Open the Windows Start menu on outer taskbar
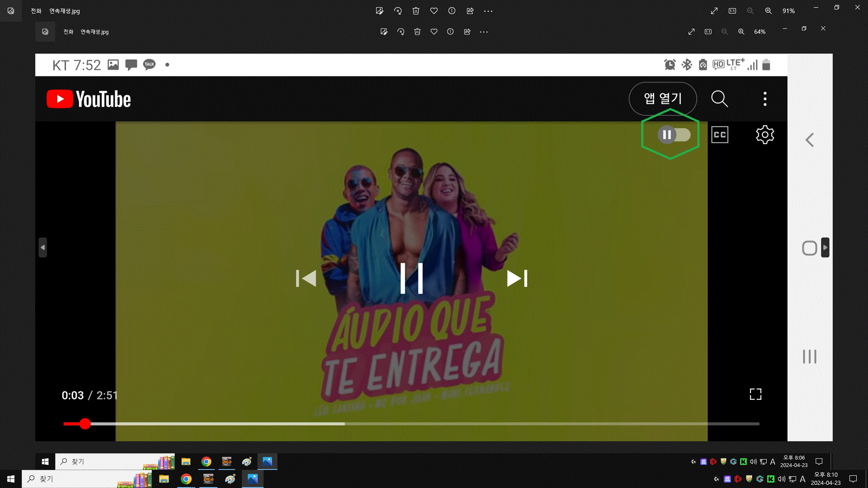 [x=11, y=479]
